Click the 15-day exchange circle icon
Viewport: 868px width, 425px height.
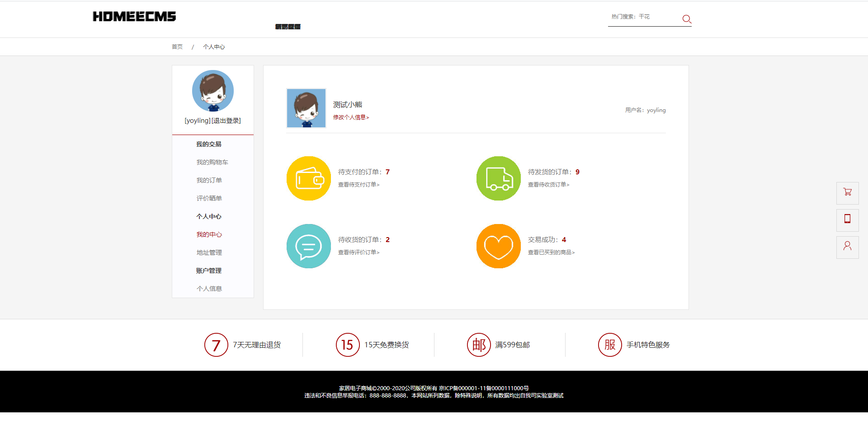348,345
